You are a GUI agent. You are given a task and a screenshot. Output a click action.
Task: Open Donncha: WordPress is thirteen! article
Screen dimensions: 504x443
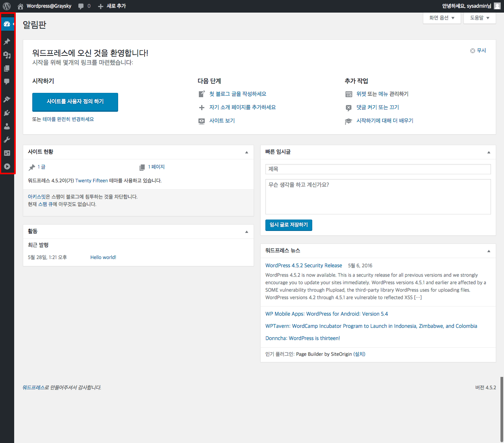coord(302,338)
